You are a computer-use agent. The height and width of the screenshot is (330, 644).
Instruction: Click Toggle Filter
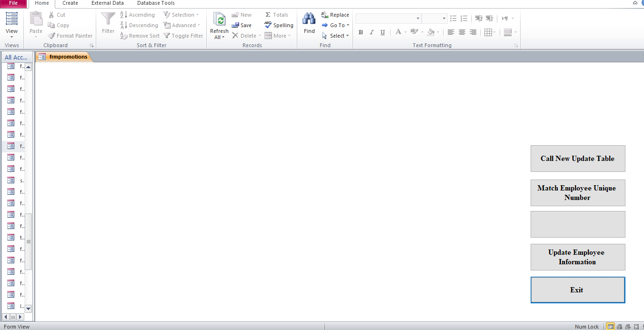(183, 36)
